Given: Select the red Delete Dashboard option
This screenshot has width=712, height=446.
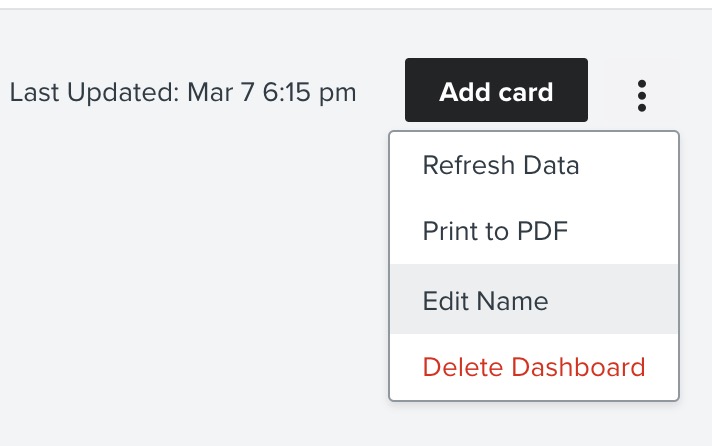Looking at the screenshot, I should coord(534,367).
